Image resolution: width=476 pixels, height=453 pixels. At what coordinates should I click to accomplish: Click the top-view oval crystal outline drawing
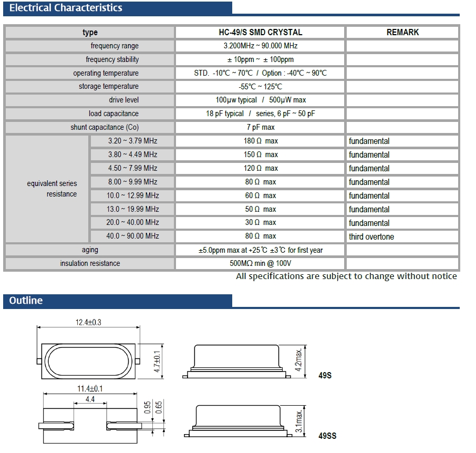(x=89, y=361)
